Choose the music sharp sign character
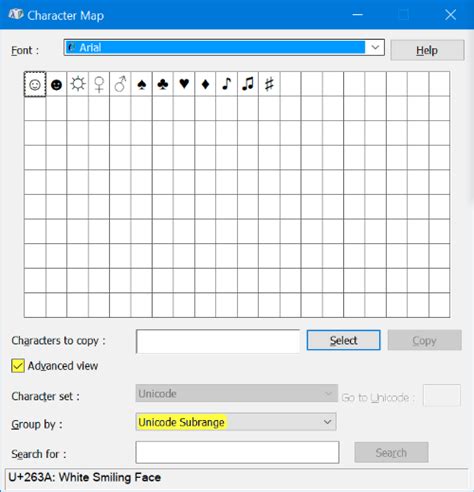This screenshot has width=474, height=492. point(269,84)
